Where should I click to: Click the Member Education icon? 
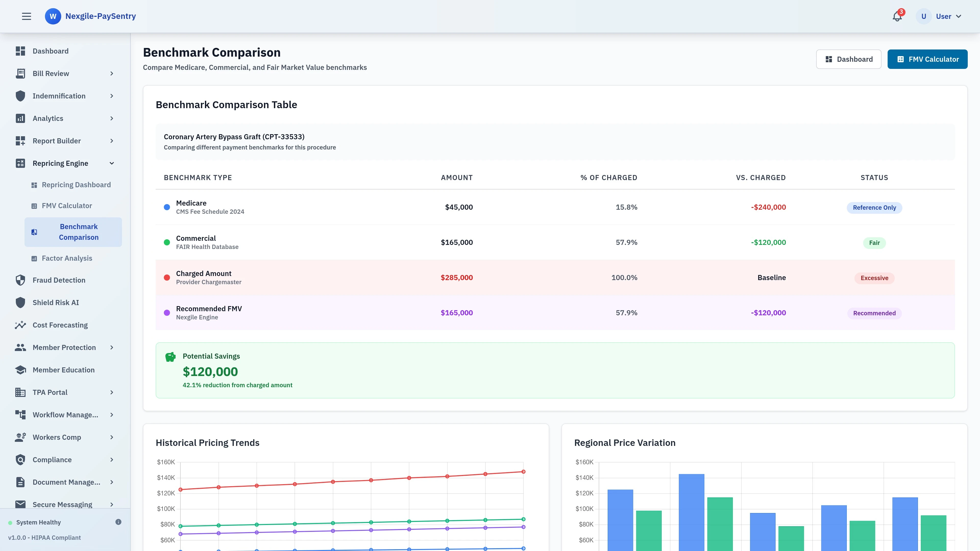20,370
